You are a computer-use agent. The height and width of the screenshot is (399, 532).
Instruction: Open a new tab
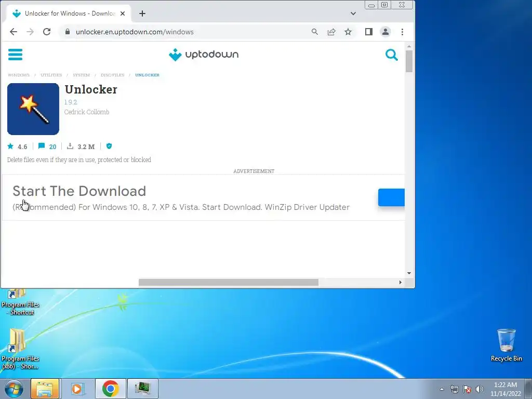142,14
